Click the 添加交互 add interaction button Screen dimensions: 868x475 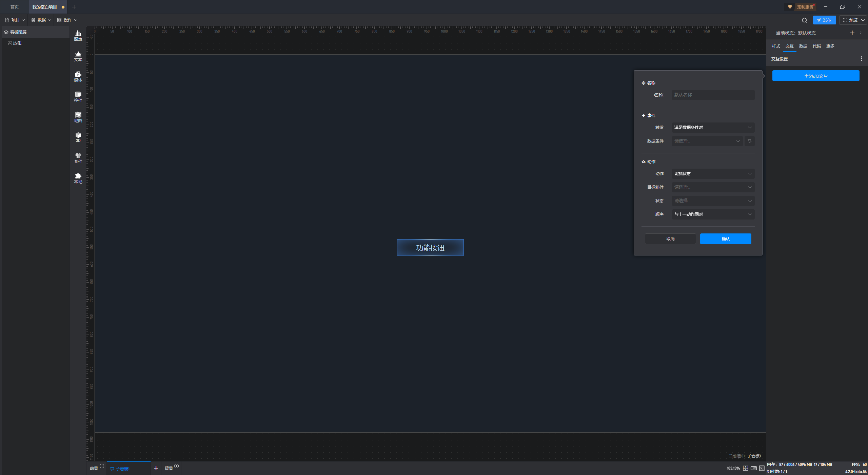point(816,76)
